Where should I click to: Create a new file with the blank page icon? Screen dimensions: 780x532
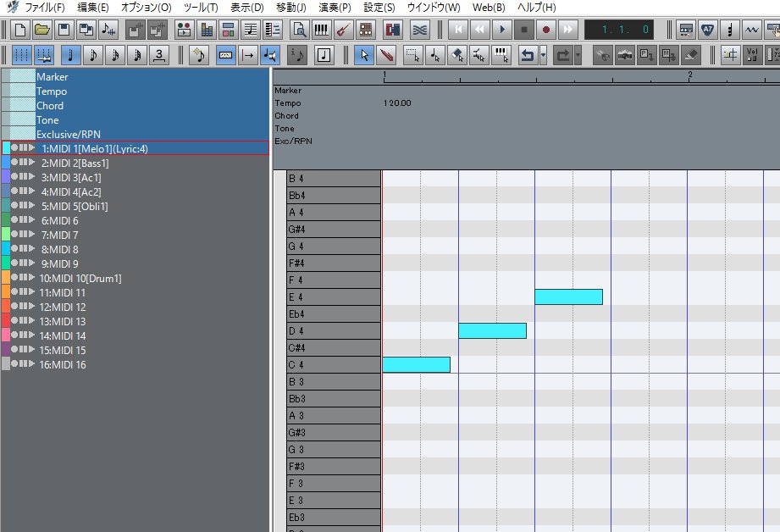pyautogui.click(x=20, y=30)
